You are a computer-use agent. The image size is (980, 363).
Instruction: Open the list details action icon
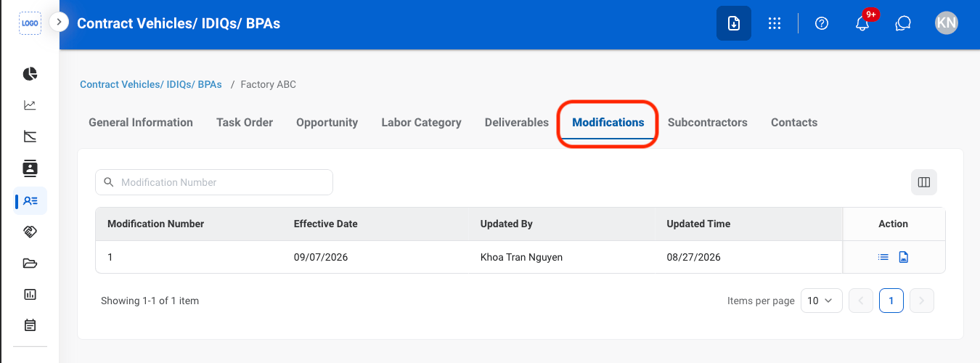click(883, 257)
